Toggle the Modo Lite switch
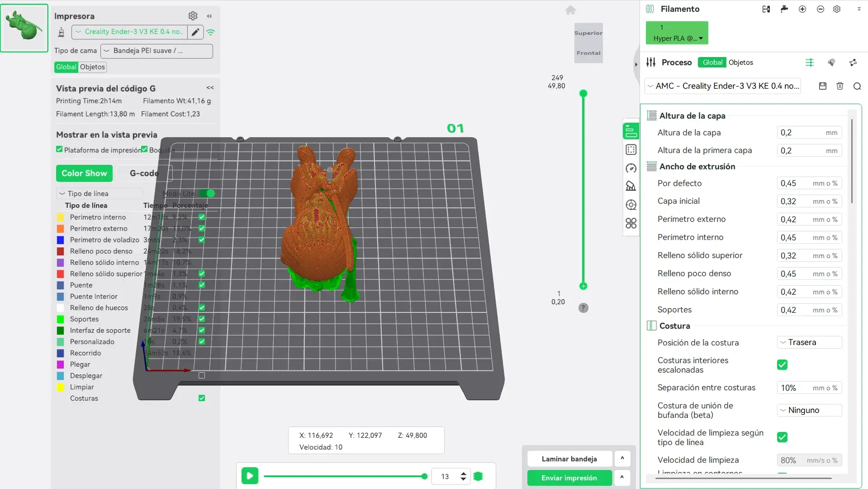The image size is (868, 489). coord(207,193)
